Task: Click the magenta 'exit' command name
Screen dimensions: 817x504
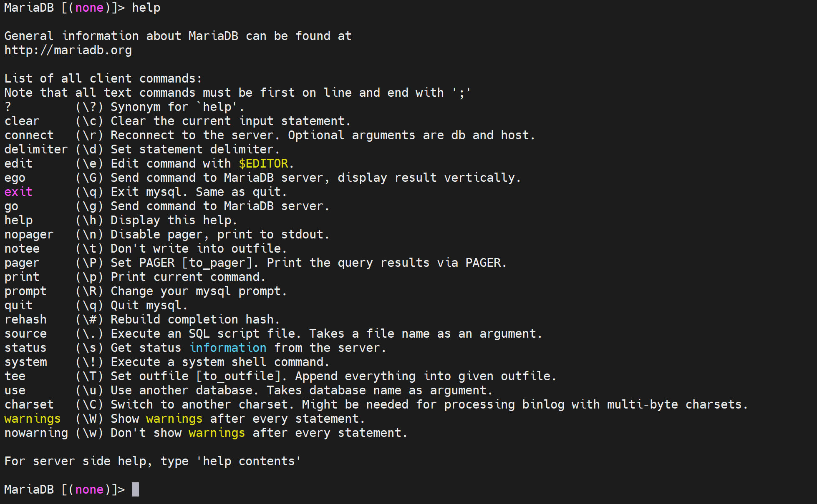Action: point(18,192)
